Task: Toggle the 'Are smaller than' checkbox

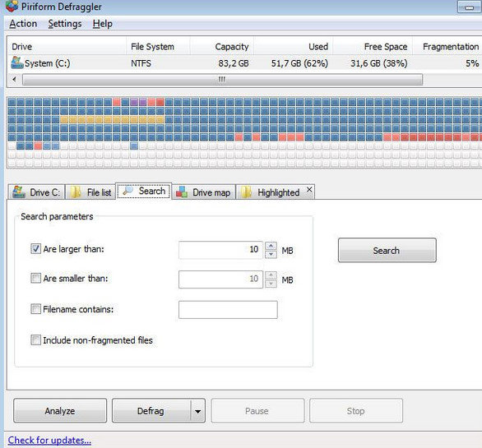Action: coord(35,278)
